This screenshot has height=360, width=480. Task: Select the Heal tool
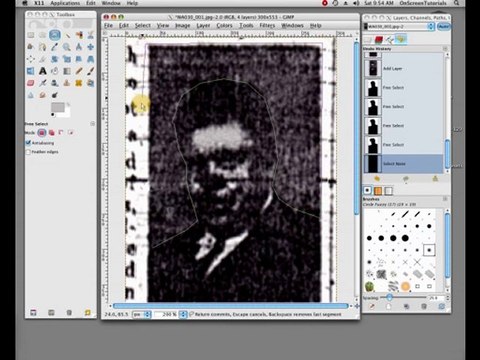pyautogui.click(x=79, y=83)
